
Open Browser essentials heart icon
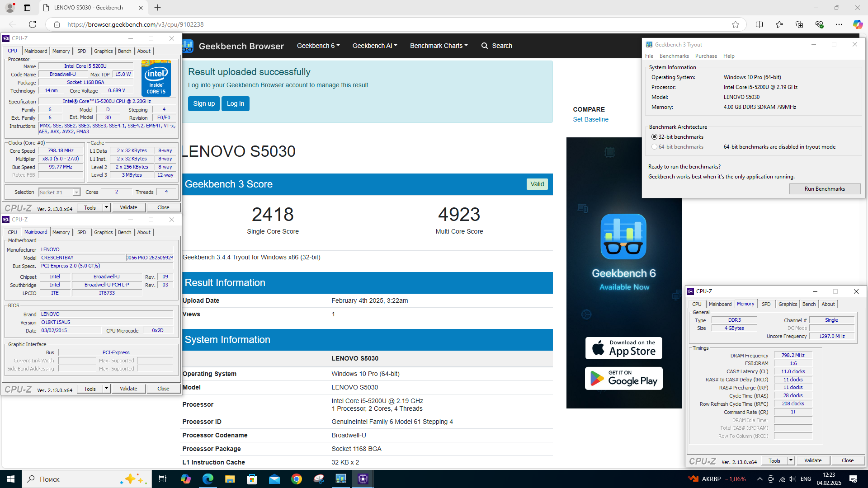point(819,24)
